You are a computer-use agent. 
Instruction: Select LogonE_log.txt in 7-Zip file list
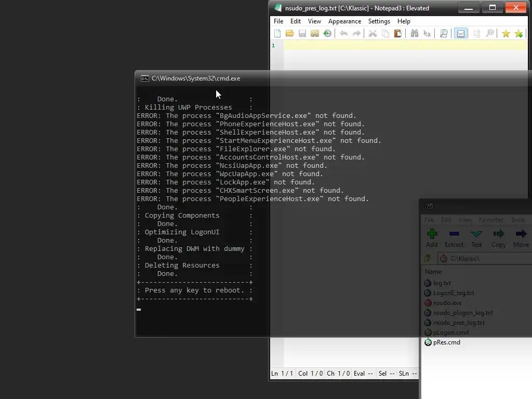point(454,293)
